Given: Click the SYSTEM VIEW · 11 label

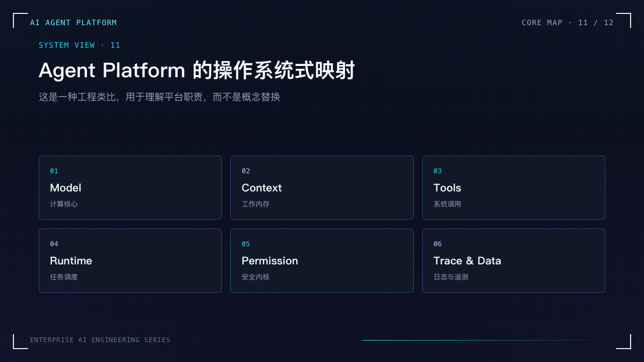Looking at the screenshot, I should pyautogui.click(x=79, y=45).
